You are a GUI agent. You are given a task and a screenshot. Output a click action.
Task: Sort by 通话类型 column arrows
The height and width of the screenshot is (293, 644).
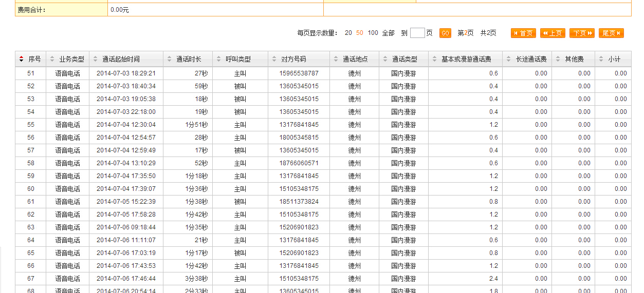[385, 59]
